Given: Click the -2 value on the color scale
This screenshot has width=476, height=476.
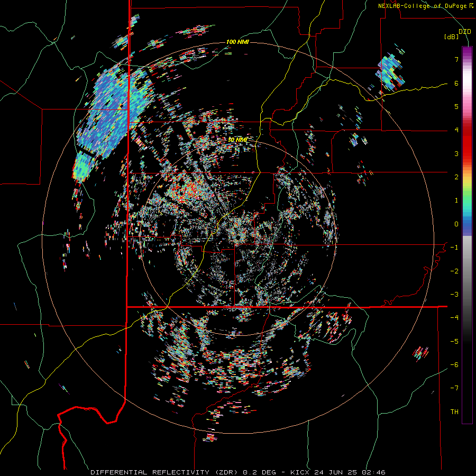Looking at the screenshot, I should 454,271.
